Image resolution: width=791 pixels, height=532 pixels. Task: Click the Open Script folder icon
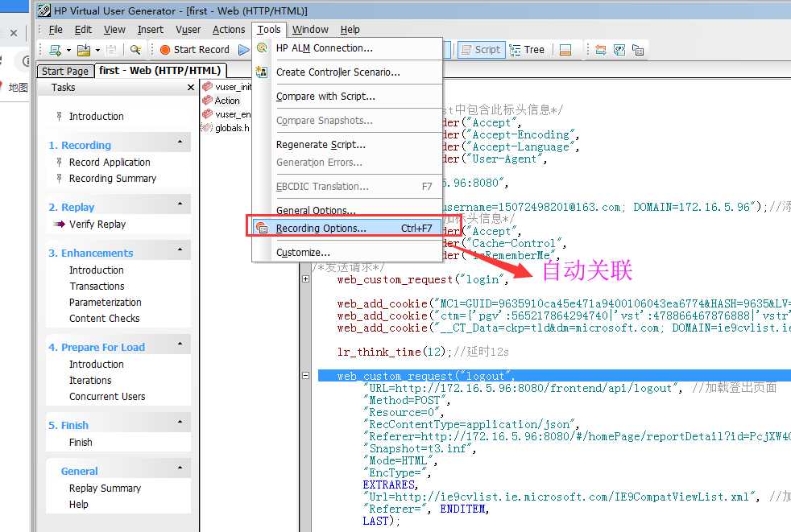[84, 49]
